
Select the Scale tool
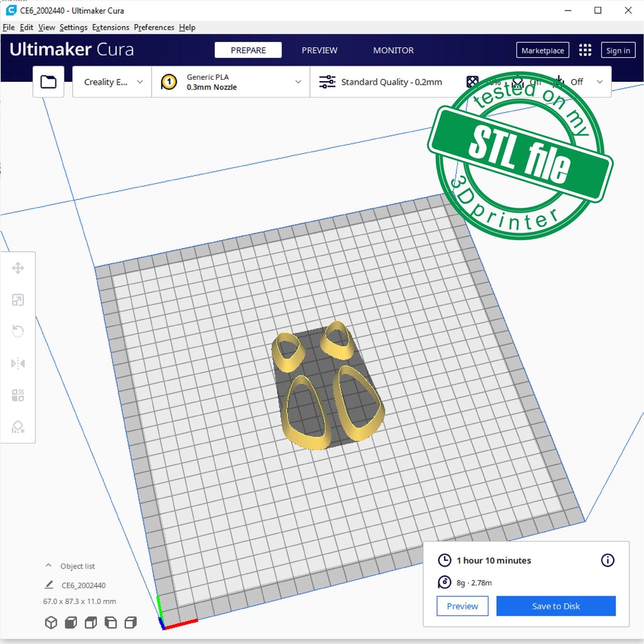click(x=18, y=300)
